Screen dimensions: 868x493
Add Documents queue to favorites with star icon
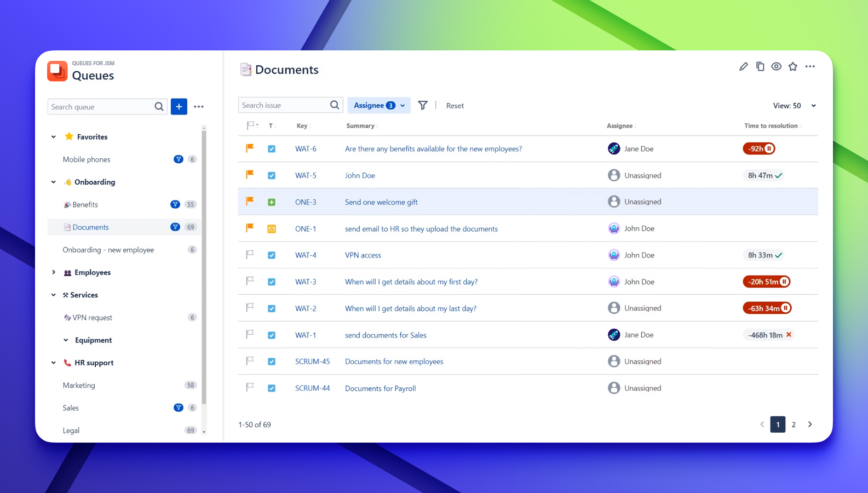[793, 67]
